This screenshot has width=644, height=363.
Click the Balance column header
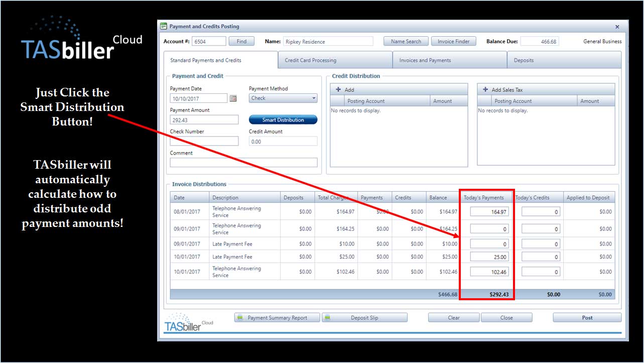click(x=442, y=197)
